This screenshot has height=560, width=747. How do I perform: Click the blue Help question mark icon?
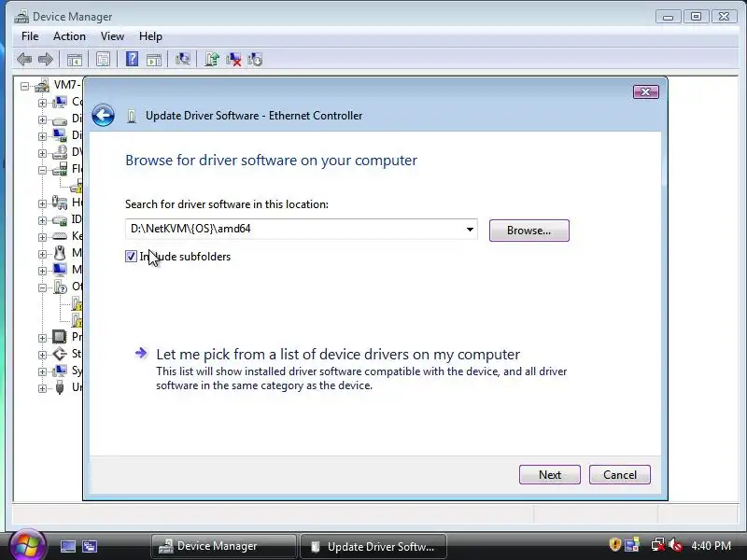click(132, 59)
